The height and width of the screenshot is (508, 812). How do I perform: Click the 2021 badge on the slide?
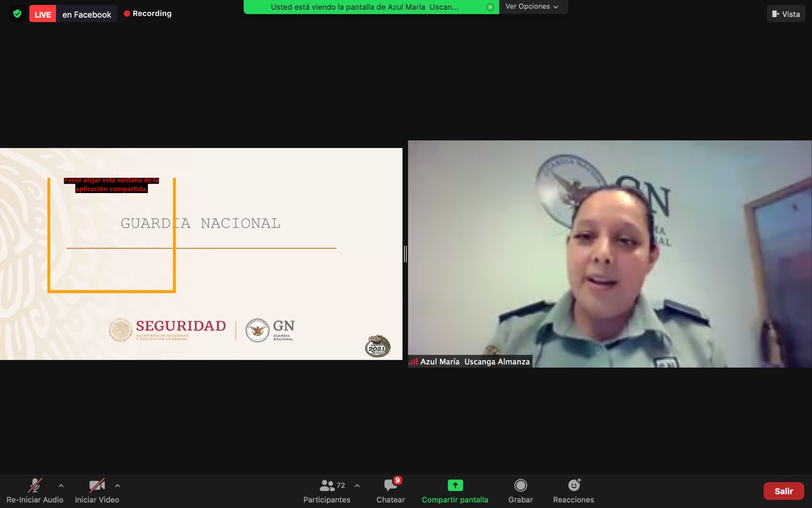point(377,346)
